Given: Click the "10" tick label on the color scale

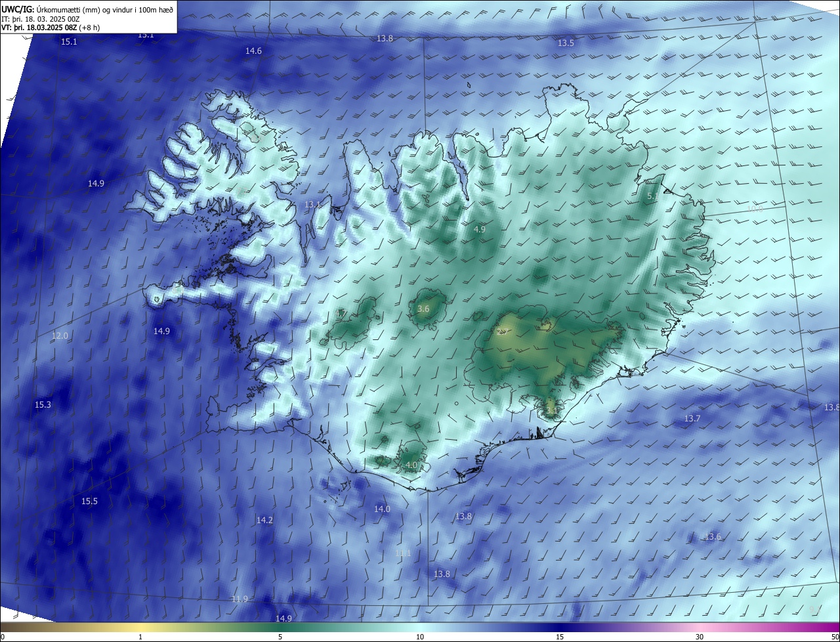Looking at the screenshot, I should (x=420, y=637).
